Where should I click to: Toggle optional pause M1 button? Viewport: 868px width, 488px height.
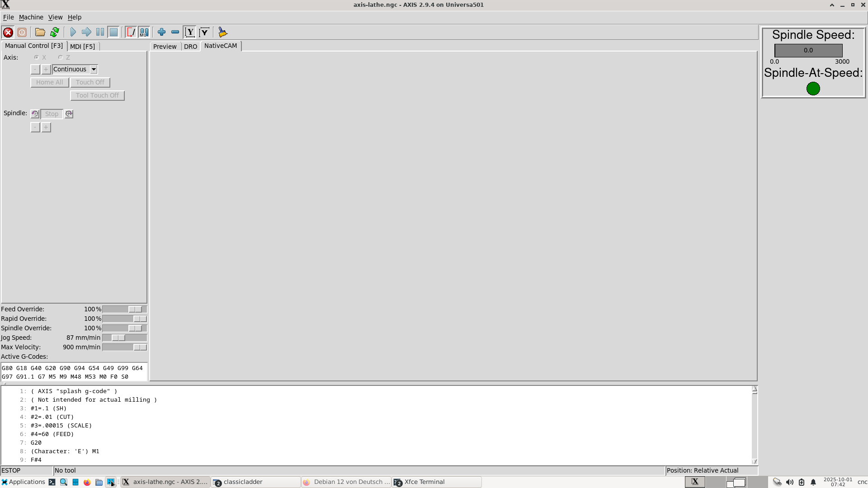point(144,32)
